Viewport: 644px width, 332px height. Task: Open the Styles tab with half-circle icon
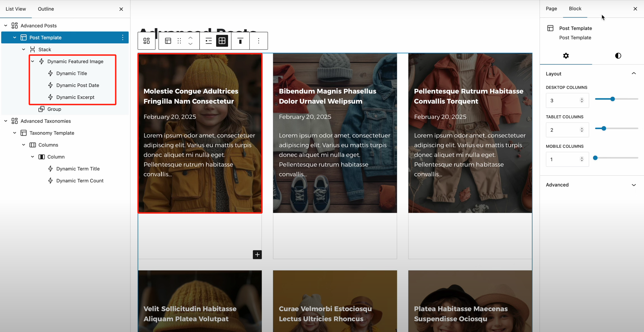click(618, 56)
